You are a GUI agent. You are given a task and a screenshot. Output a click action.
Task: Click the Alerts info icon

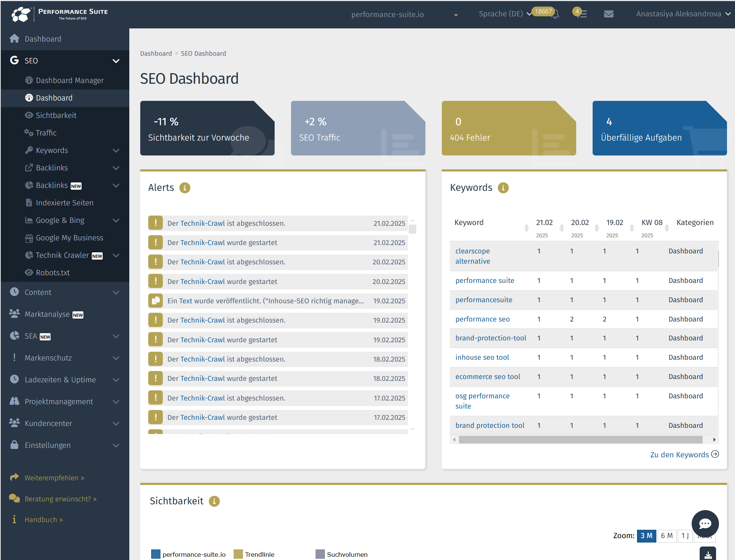click(x=185, y=188)
